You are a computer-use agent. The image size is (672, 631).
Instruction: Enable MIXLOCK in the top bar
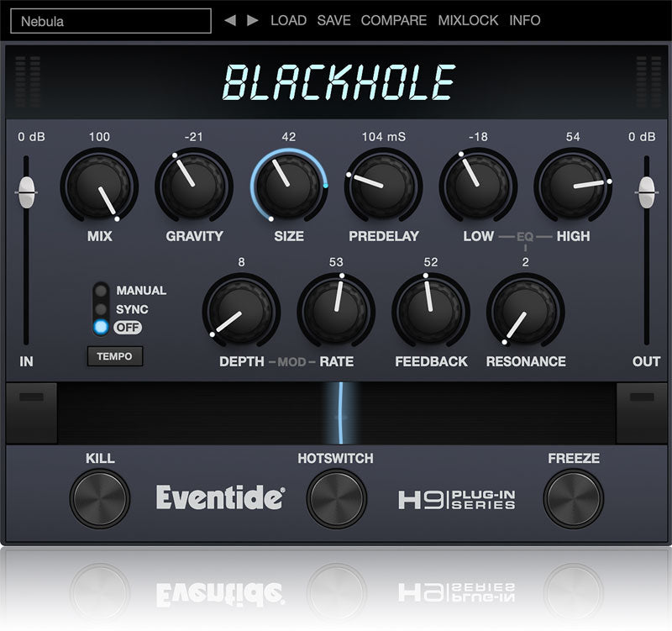[468, 20]
